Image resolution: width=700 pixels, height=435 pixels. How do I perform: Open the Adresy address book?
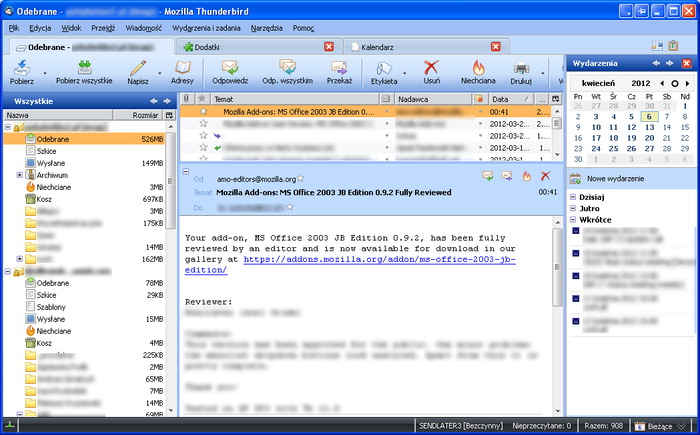pyautogui.click(x=182, y=72)
